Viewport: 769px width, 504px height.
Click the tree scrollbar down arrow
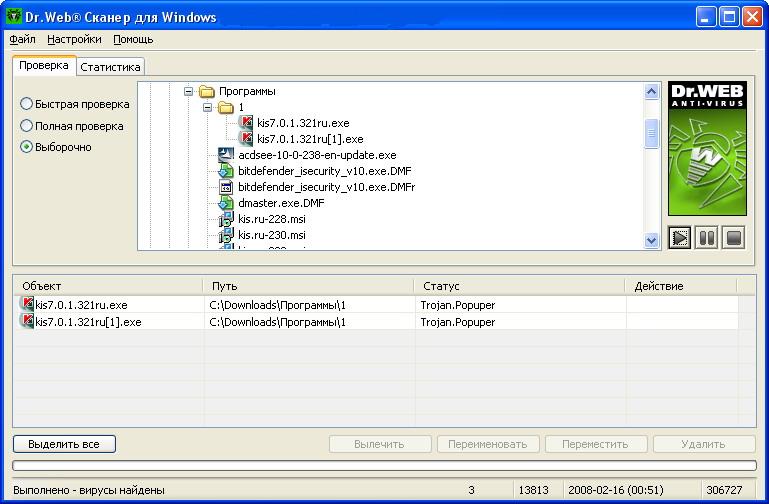coord(651,240)
